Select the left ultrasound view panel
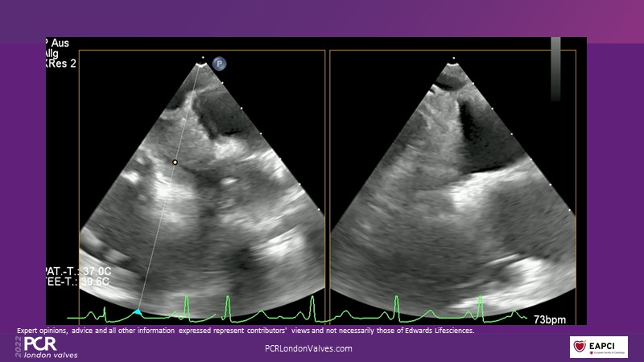644x362 pixels. pyautogui.click(x=201, y=185)
